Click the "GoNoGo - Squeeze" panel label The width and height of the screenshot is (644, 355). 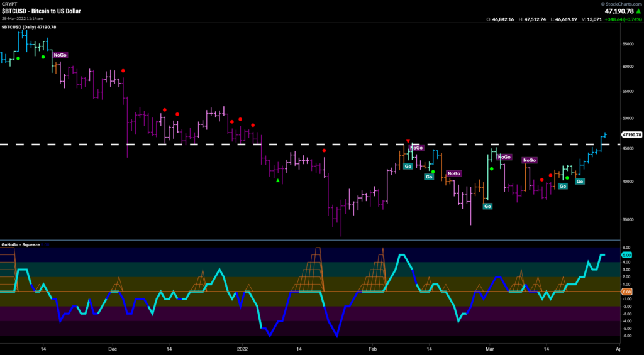point(21,244)
